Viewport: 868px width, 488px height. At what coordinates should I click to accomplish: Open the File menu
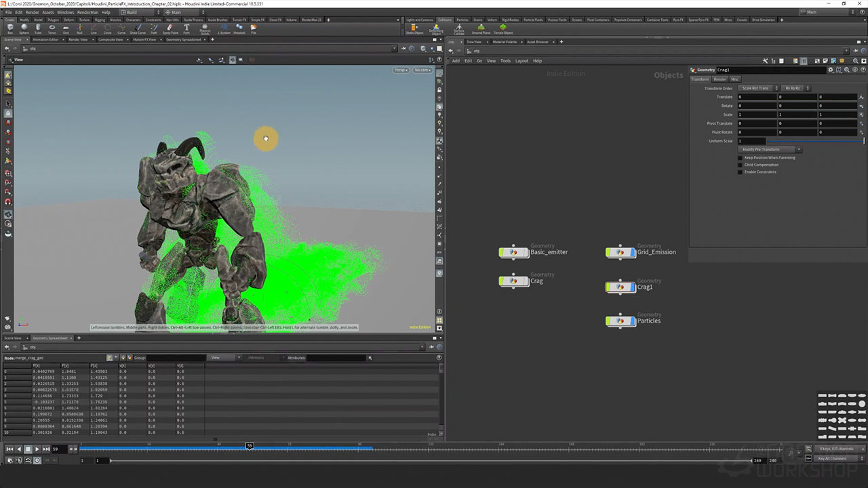tap(9, 12)
